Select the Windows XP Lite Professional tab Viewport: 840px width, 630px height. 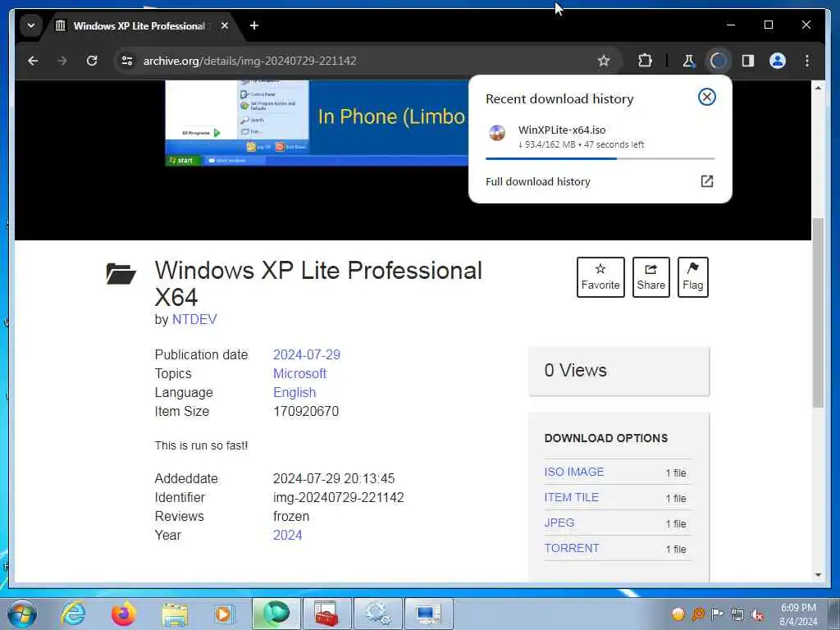pos(138,25)
